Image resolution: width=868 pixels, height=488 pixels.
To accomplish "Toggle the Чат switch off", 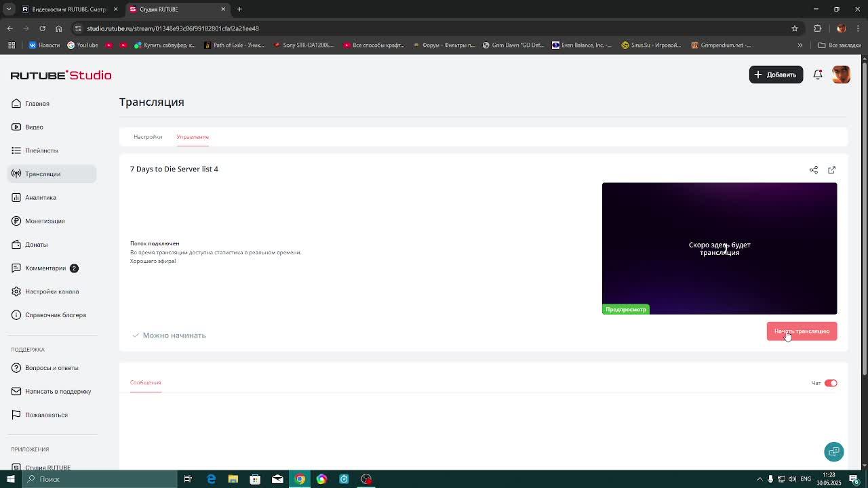I will point(831,384).
